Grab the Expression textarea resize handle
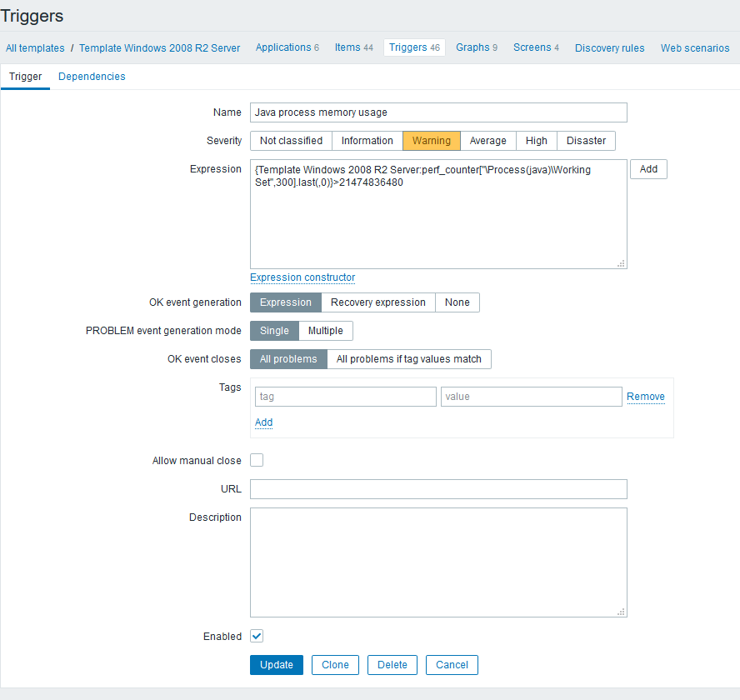The width and height of the screenshot is (740, 700). coord(621,263)
